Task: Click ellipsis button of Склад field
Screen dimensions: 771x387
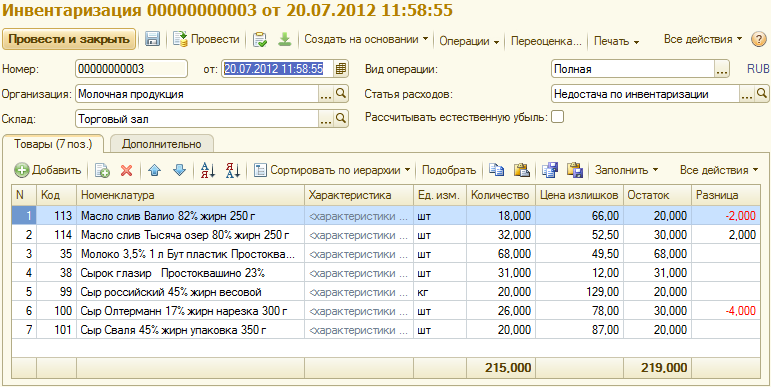Action: [x=326, y=119]
